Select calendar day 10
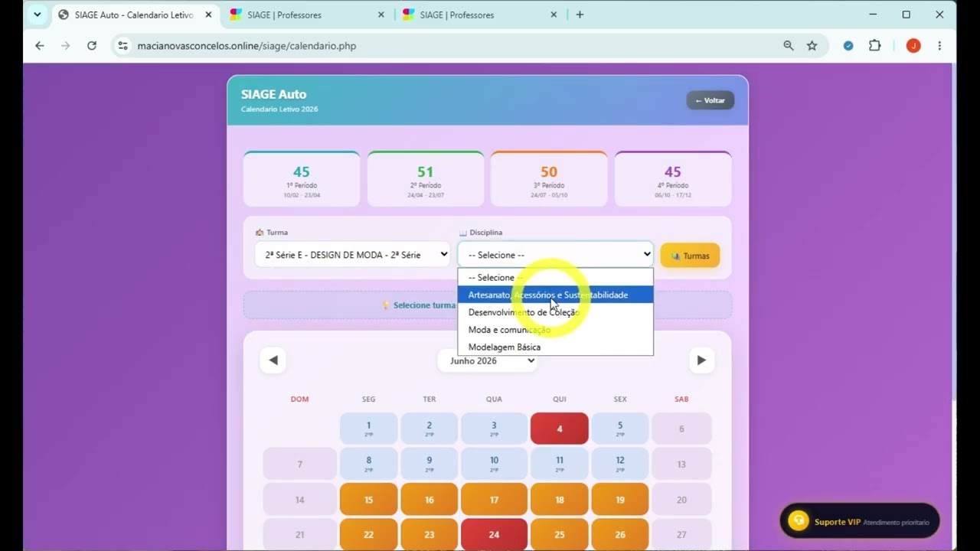Viewport: 980px width, 551px height. 494,464
